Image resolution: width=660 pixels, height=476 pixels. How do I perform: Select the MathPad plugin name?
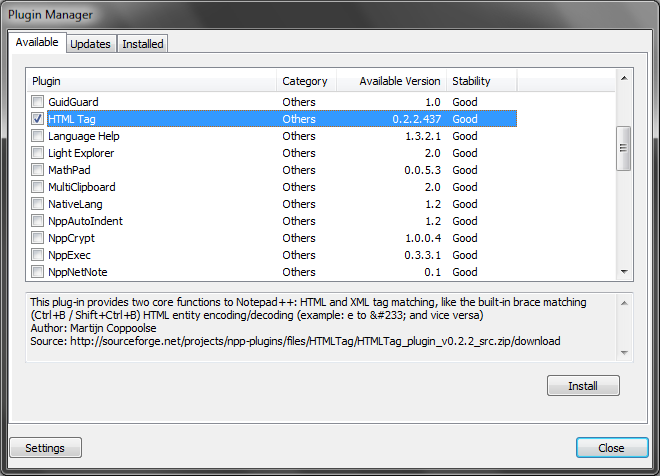click(69, 170)
